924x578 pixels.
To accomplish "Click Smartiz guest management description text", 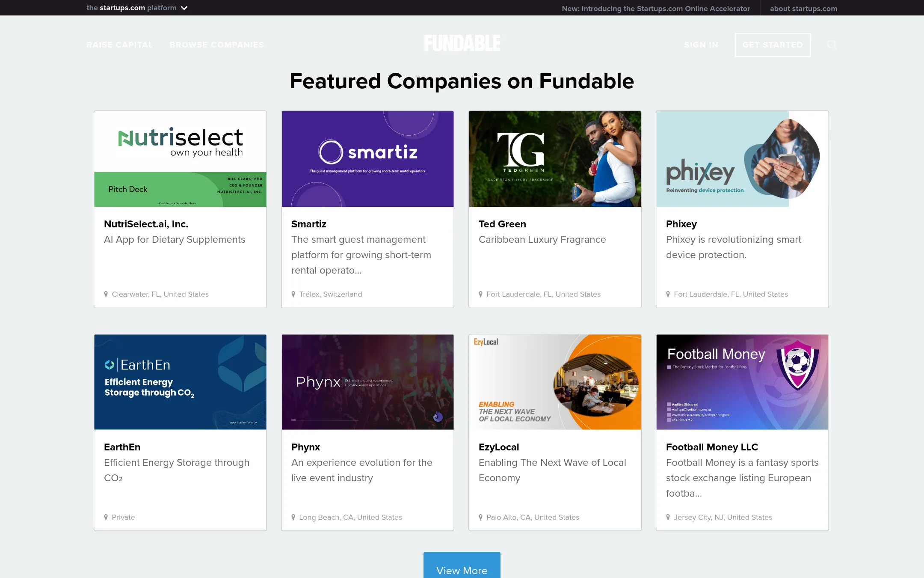I will click(361, 255).
